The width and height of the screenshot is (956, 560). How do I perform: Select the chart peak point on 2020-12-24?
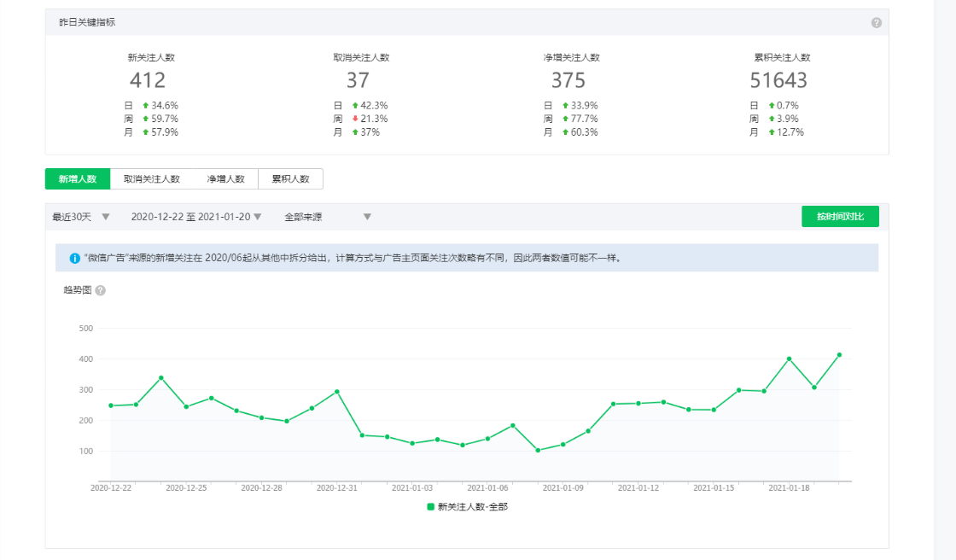[161, 378]
